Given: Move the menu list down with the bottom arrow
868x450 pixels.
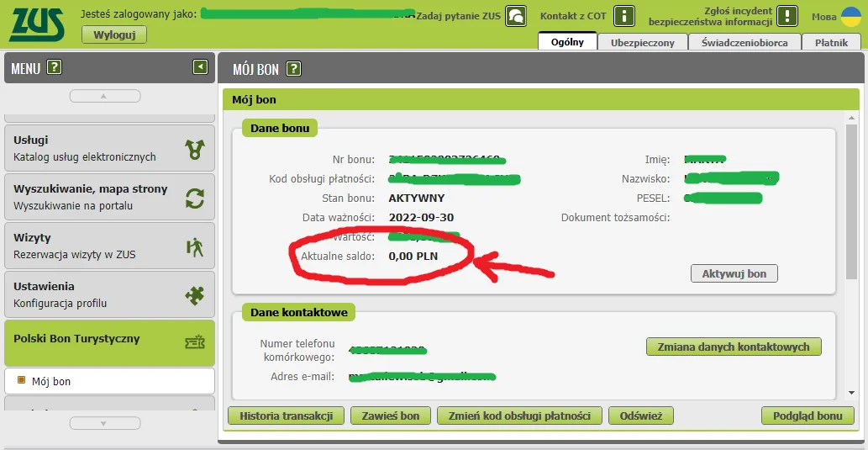Looking at the screenshot, I should click(105, 423).
